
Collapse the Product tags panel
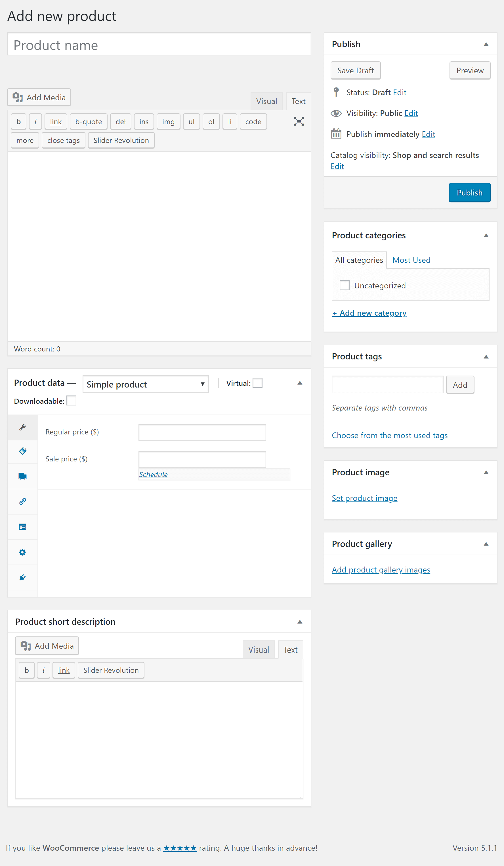coord(486,356)
